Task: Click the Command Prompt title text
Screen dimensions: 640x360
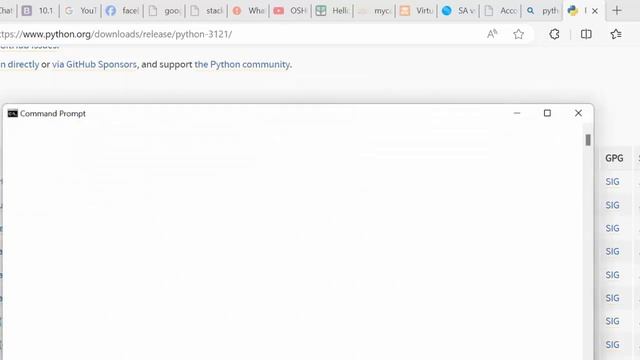Action: (53, 113)
